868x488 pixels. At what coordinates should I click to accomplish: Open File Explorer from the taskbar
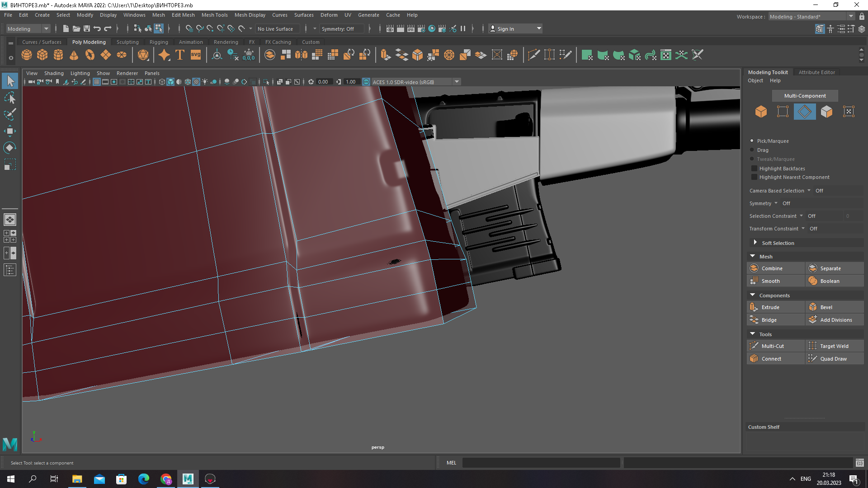pos(77,479)
